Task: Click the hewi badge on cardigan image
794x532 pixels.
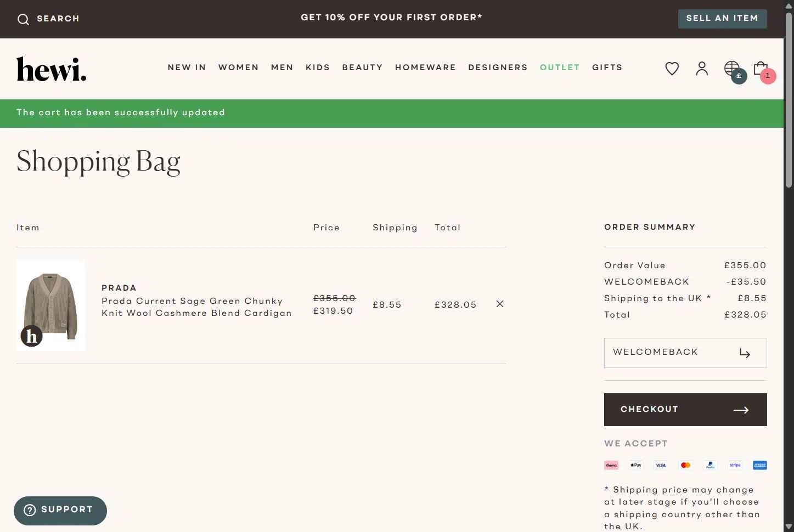Action: tap(32, 336)
